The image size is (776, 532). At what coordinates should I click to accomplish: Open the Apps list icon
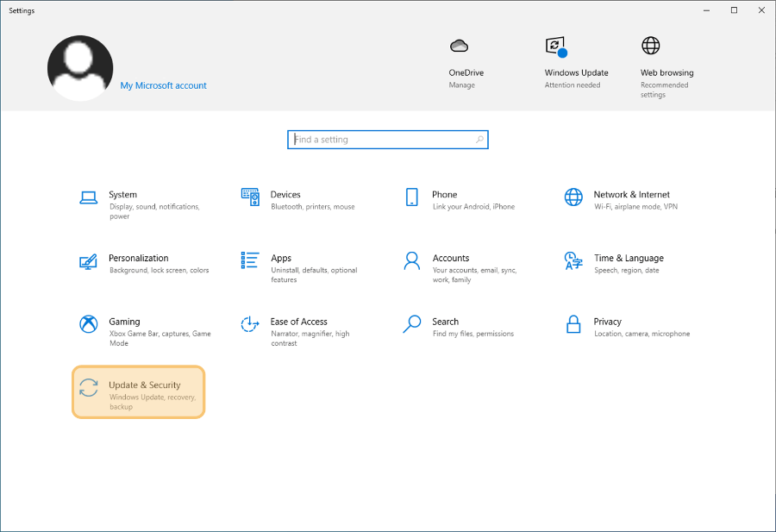[x=250, y=260]
